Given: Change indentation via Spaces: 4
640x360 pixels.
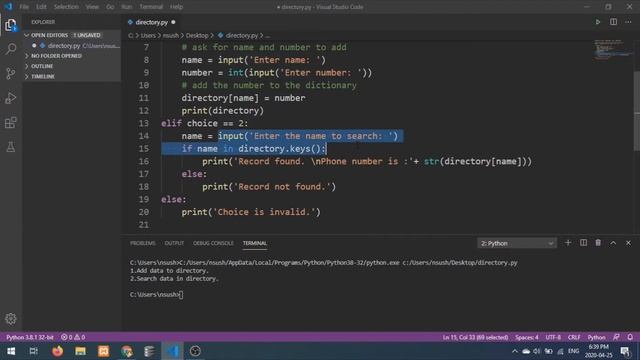Looking at the screenshot, I should pyautogui.click(x=527, y=337).
